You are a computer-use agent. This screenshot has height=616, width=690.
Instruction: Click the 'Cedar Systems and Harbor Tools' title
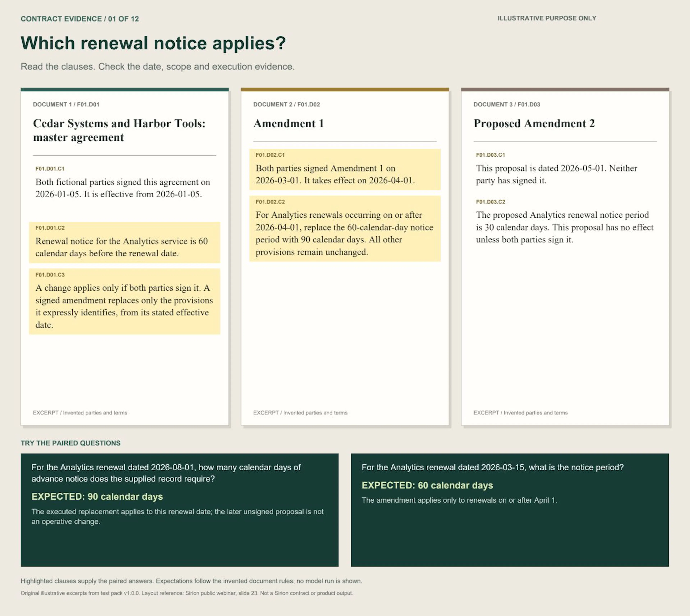click(x=119, y=130)
